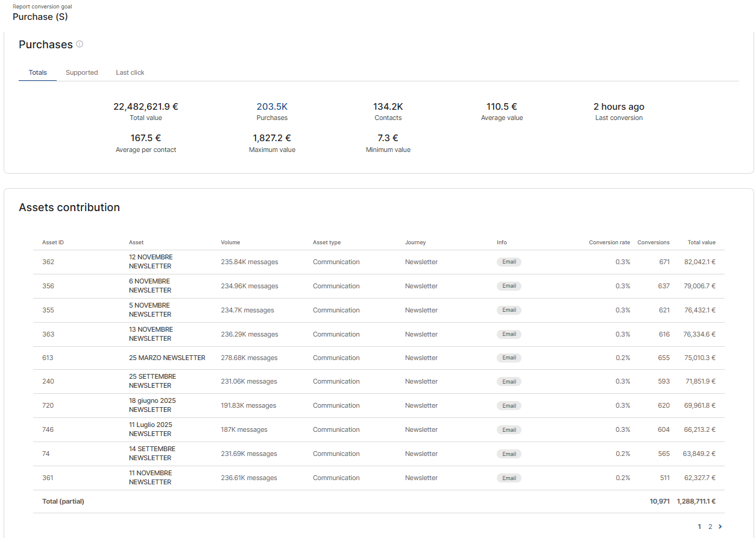Sort table by Conversion rate column header

click(x=609, y=242)
